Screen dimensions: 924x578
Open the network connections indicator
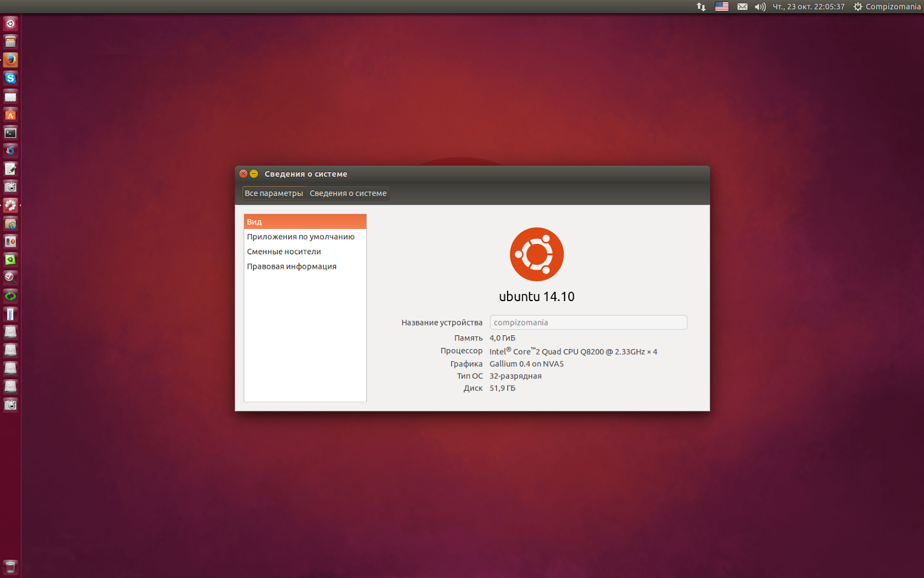click(x=701, y=7)
